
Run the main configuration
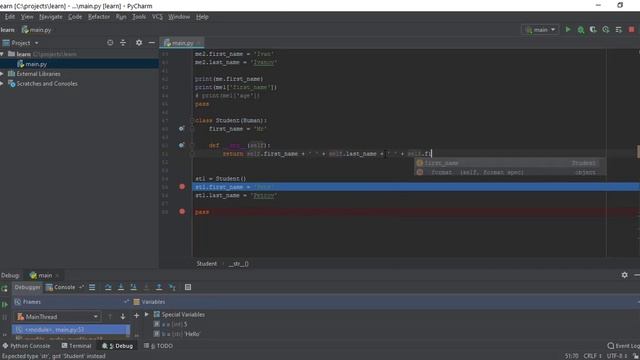pos(568,29)
